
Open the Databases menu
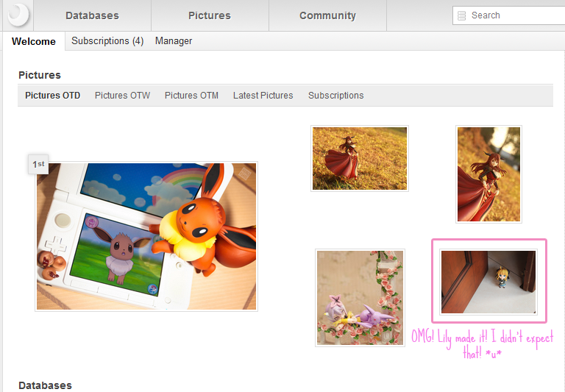pyautogui.click(x=92, y=15)
